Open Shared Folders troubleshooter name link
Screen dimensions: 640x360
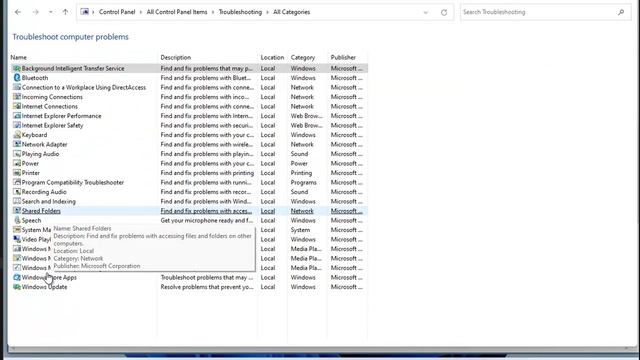[x=41, y=211]
